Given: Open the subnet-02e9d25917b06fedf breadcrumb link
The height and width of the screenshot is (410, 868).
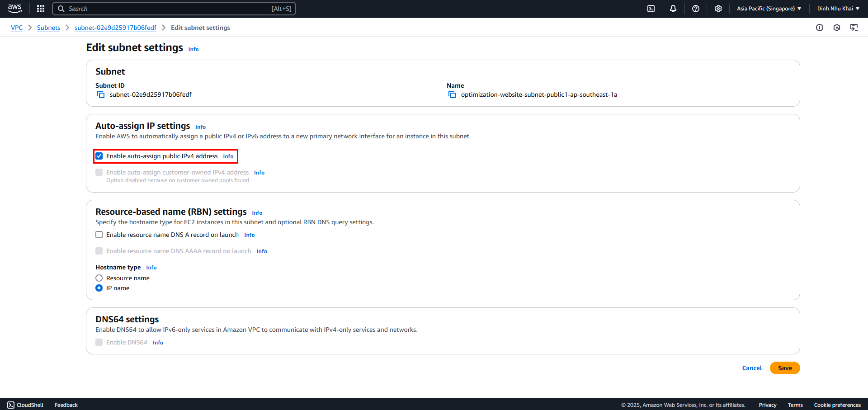Looking at the screenshot, I should (x=115, y=28).
